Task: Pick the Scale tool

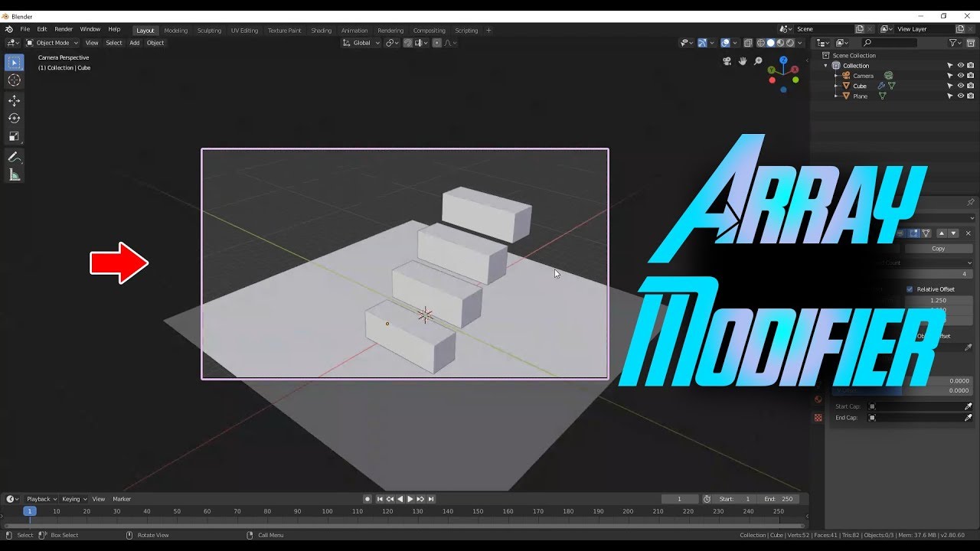Action: (14, 136)
